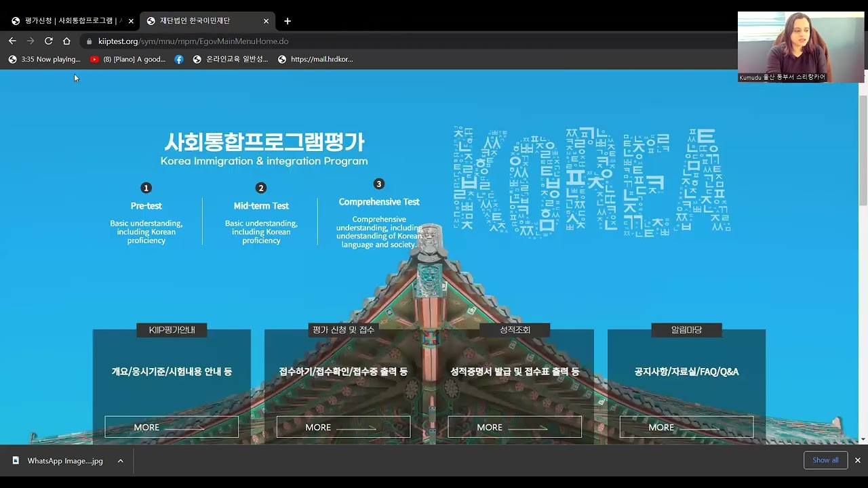This screenshot has height=488, width=868.
Task: Click the 성적증명서 발급 및 접수표 출력 등 text
Action: pyautogui.click(x=515, y=371)
